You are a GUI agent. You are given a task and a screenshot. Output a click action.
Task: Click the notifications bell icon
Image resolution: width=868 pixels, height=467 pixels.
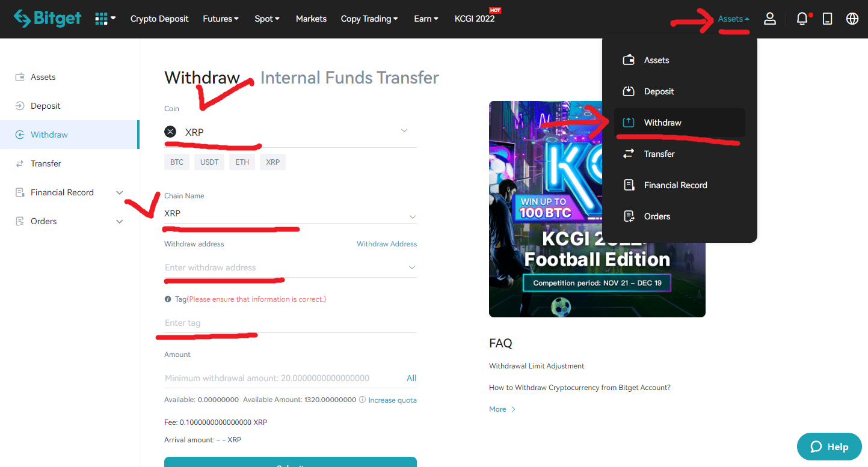click(x=802, y=19)
